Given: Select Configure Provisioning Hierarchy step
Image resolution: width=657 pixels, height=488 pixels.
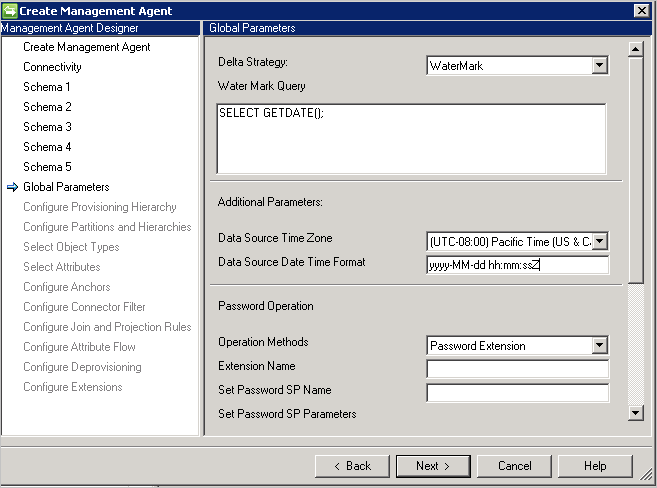Looking at the screenshot, I should coord(100,207).
